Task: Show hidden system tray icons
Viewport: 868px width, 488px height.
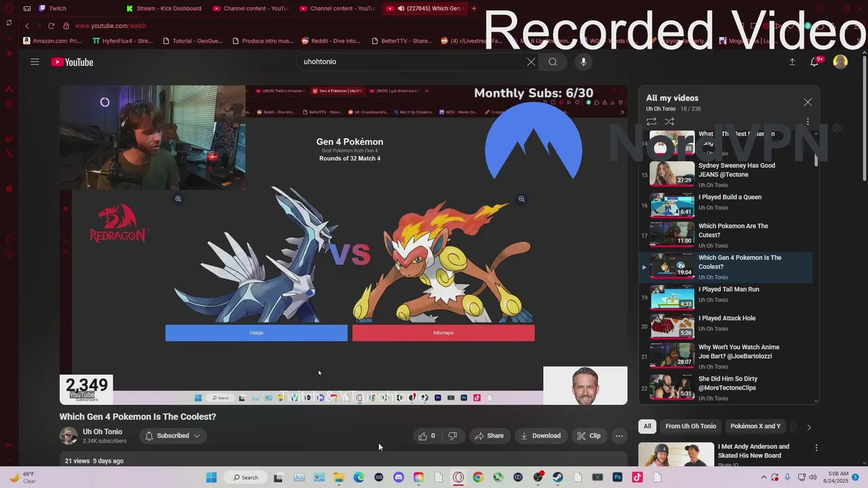Action: [x=765, y=477]
